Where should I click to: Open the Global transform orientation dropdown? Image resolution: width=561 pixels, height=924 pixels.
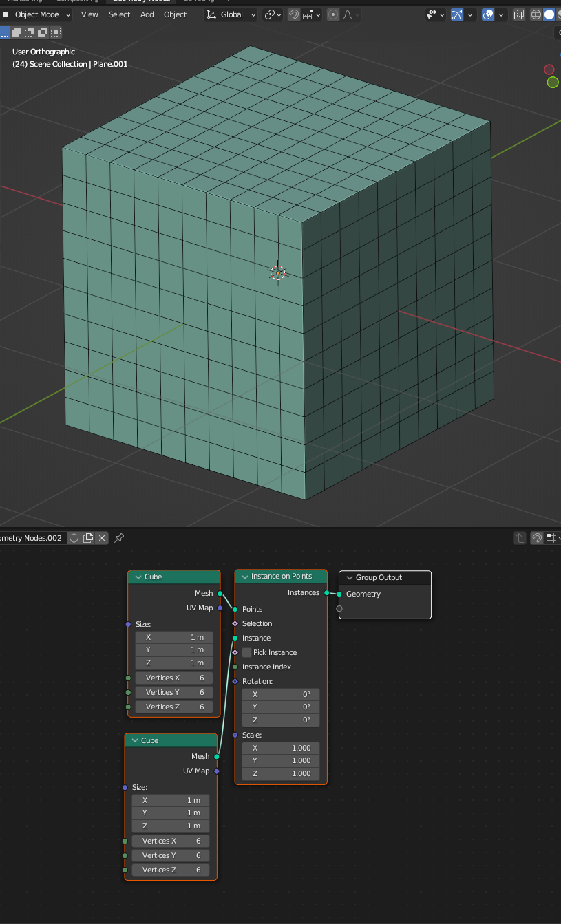click(x=231, y=14)
